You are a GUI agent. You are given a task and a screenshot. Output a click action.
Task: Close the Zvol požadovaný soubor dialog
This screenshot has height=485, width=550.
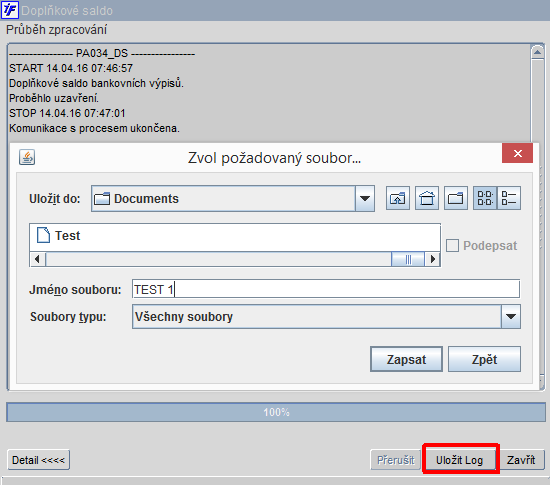[x=518, y=153]
